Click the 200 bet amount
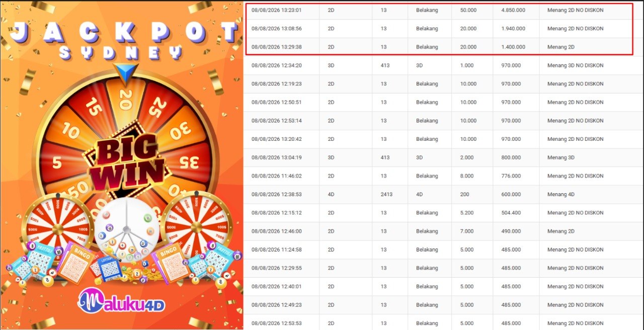 [x=465, y=194]
